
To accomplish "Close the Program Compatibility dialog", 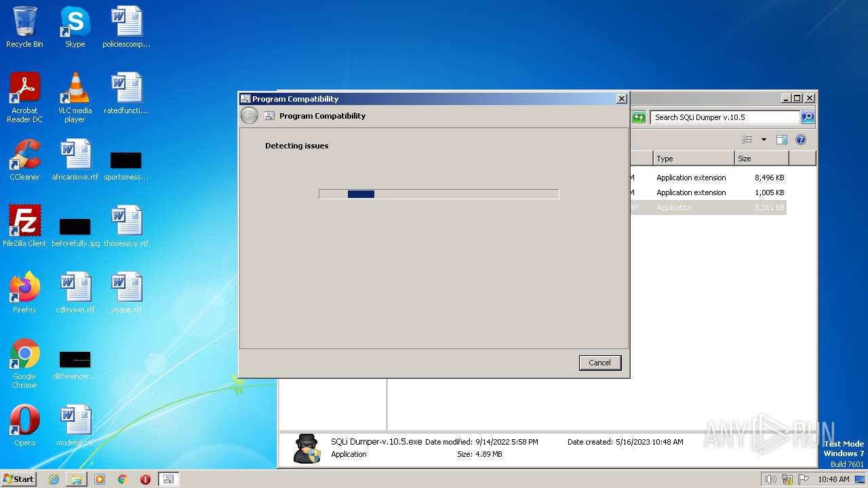I will (621, 99).
